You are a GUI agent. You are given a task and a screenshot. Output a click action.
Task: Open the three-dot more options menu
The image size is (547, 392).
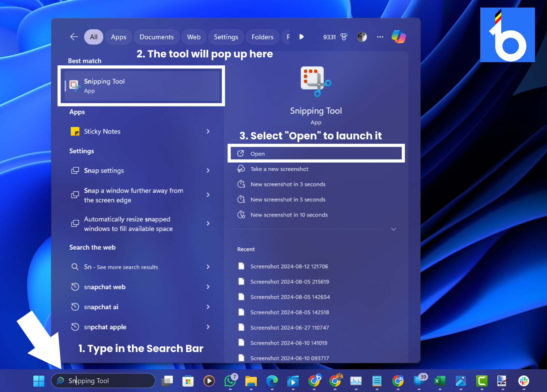tap(380, 37)
